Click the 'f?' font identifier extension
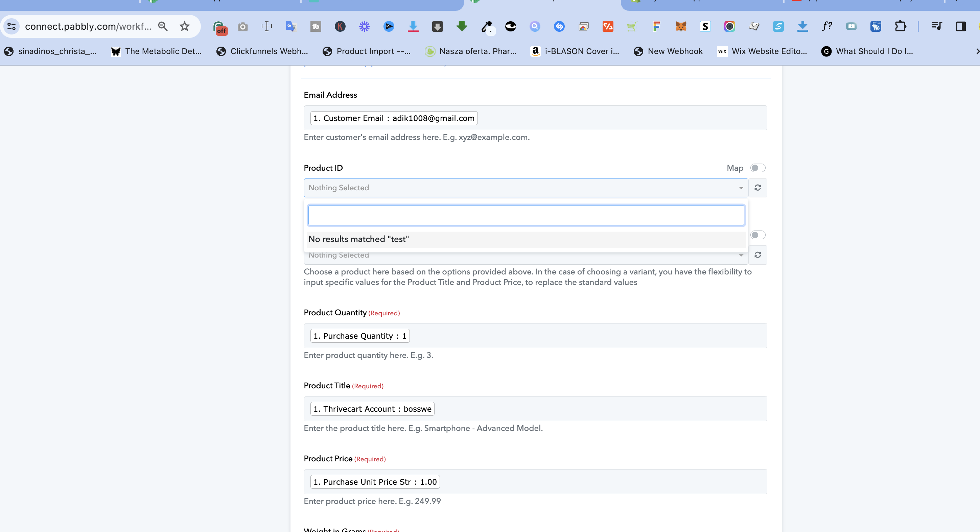Viewport: 980px width, 532px height. point(827,26)
